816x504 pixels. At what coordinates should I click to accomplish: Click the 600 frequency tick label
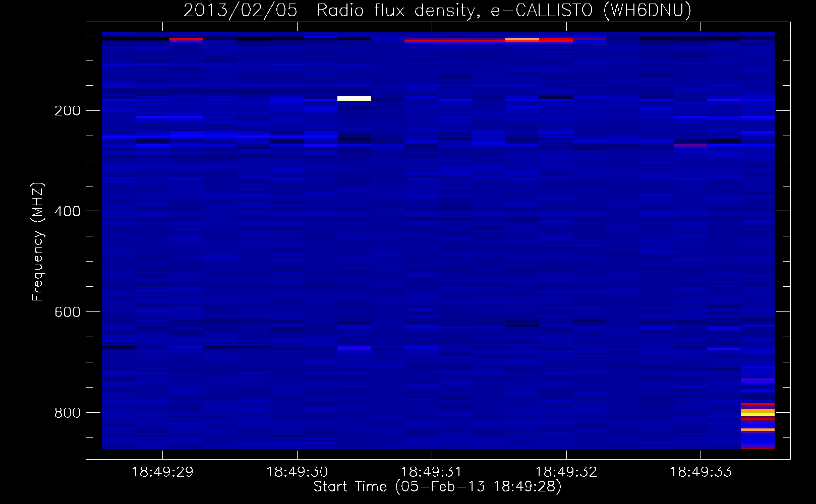tap(67, 312)
